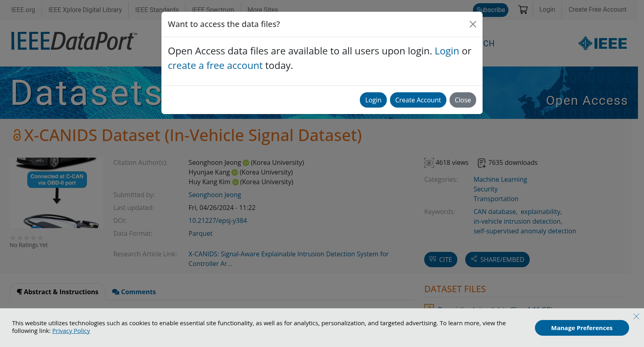Screen dimensions: 644x347
Task: Switch to the Comments tab
Action: [134, 292]
